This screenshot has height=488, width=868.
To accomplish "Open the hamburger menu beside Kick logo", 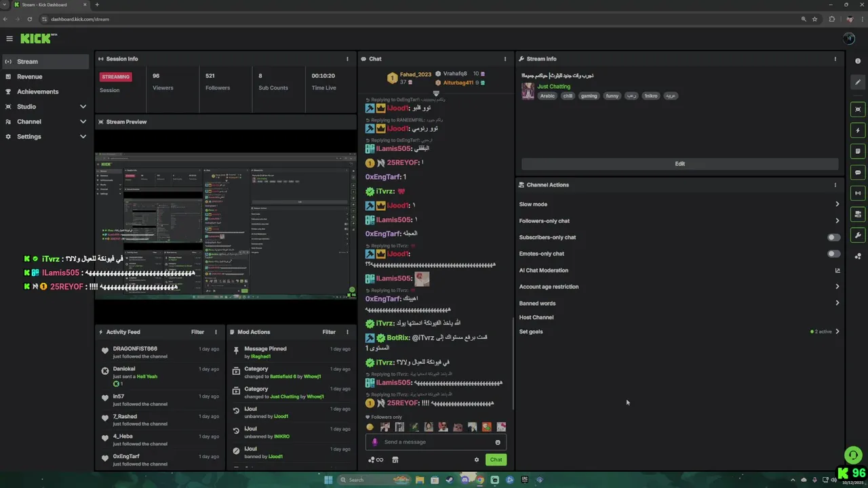I will click(9, 39).
